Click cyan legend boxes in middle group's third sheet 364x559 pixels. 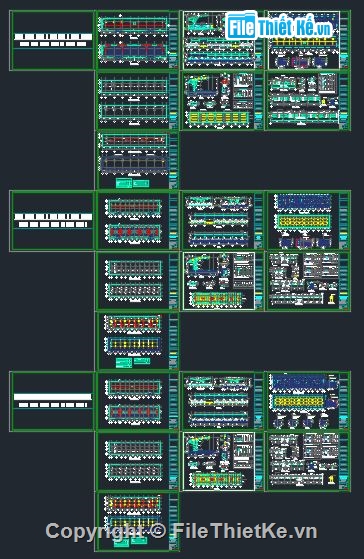click(133, 363)
